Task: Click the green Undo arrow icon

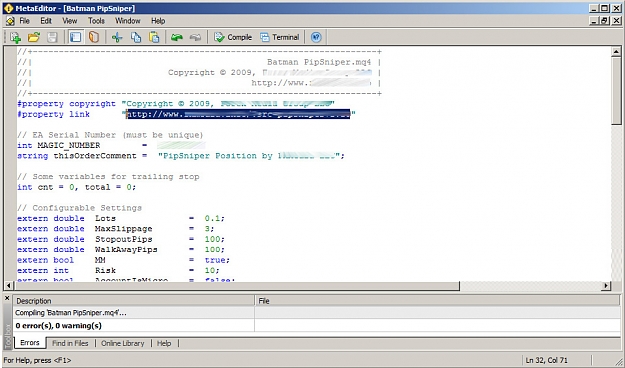Action: [177, 37]
